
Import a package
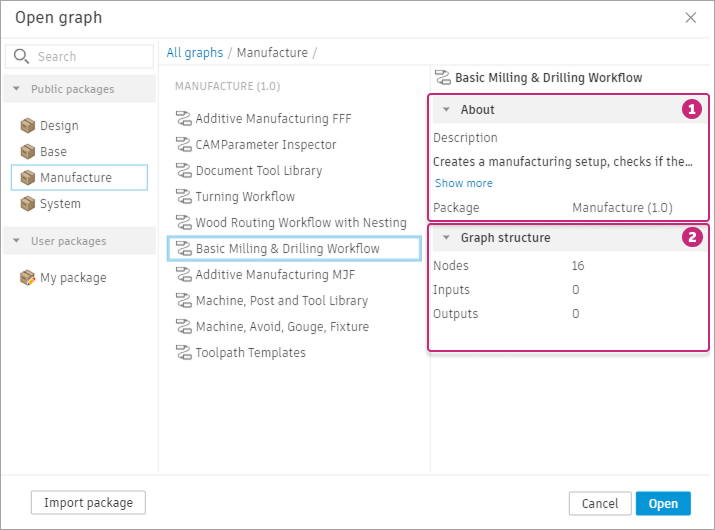(x=88, y=503)
